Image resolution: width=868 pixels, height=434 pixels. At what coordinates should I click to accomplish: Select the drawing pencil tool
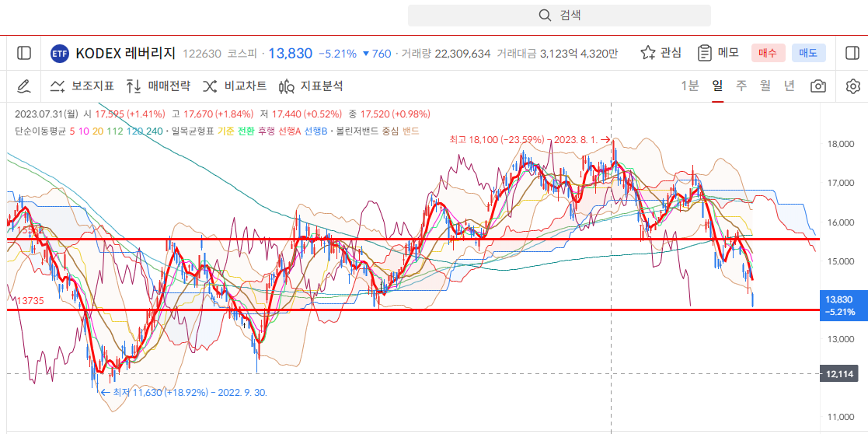[x=24, y=86]
